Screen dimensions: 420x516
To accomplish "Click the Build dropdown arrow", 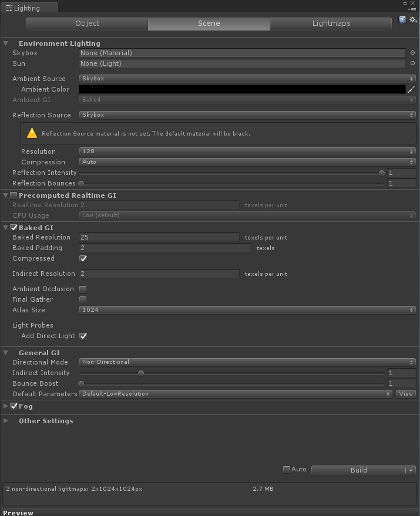I will [411, 471].
